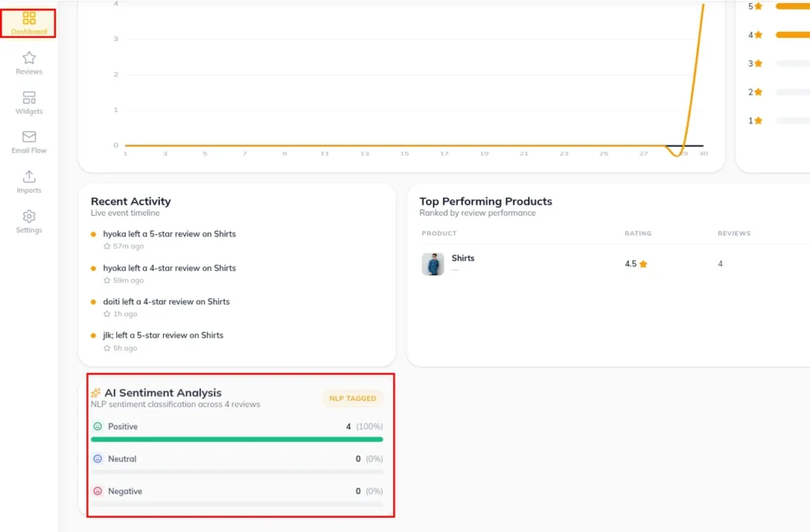Open the Shirts product name link
Viewport: 810px width, 532px height.
463,258
